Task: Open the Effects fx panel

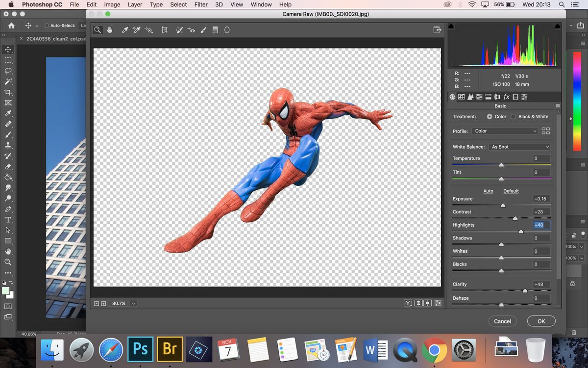Action: 506,97
